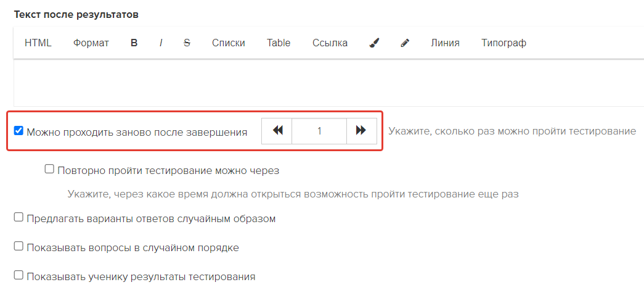The image size is (644, 290).
Task: Open the Ссылка link menu
Action: click(x=330, y=43)
